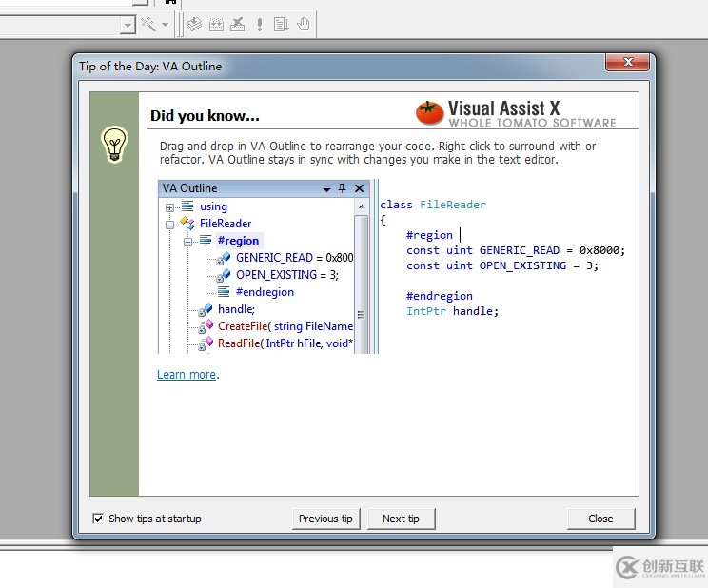Viewport: 708px width, 588px height.
Task: Collapse the FileReader node in VA Outline
Action: [169, 225]
